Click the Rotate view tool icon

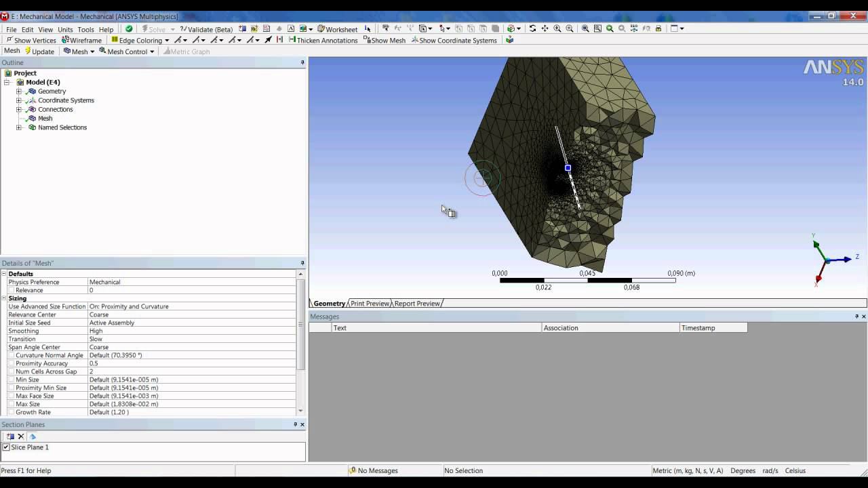pos(532,28)
